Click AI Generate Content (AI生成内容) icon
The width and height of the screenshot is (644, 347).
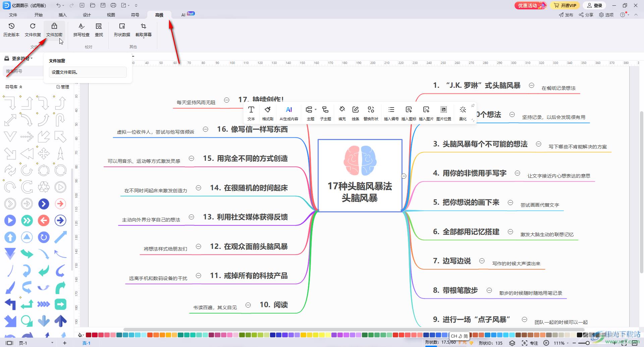(289, 110)
